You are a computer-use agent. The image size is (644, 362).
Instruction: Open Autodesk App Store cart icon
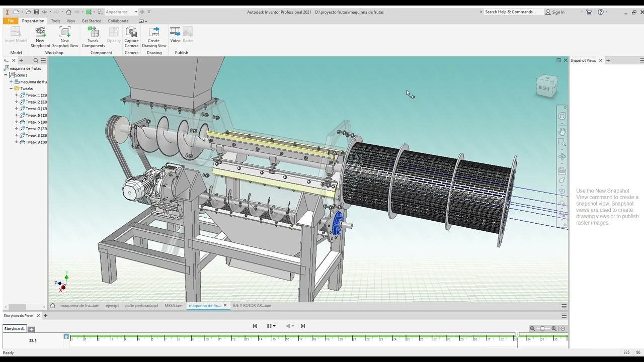(x=589, y=12)
